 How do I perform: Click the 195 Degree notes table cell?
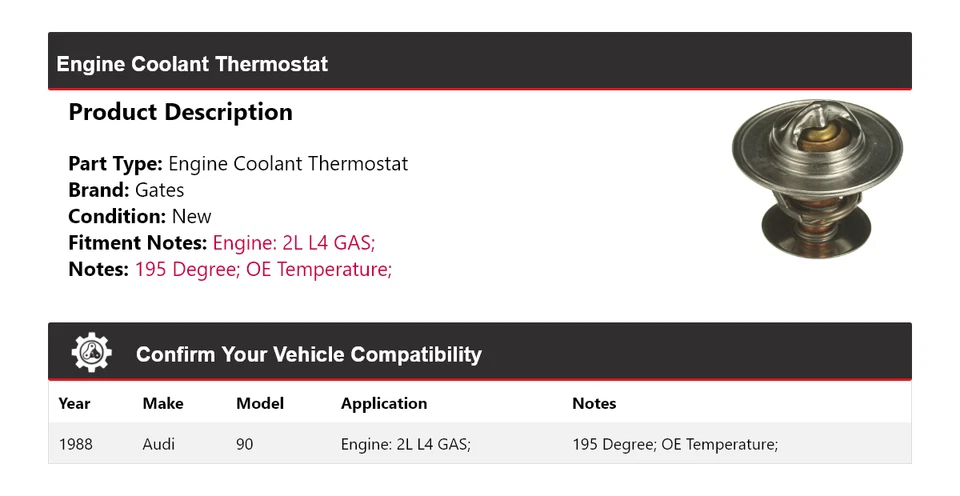click(x=675, y=444)
